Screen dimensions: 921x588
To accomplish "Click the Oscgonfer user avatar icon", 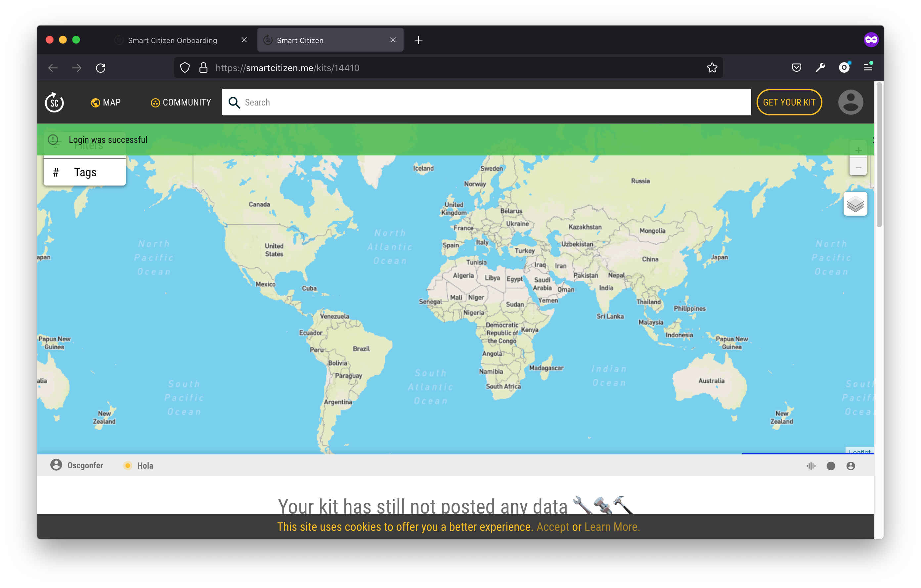I will click(56, 465).
